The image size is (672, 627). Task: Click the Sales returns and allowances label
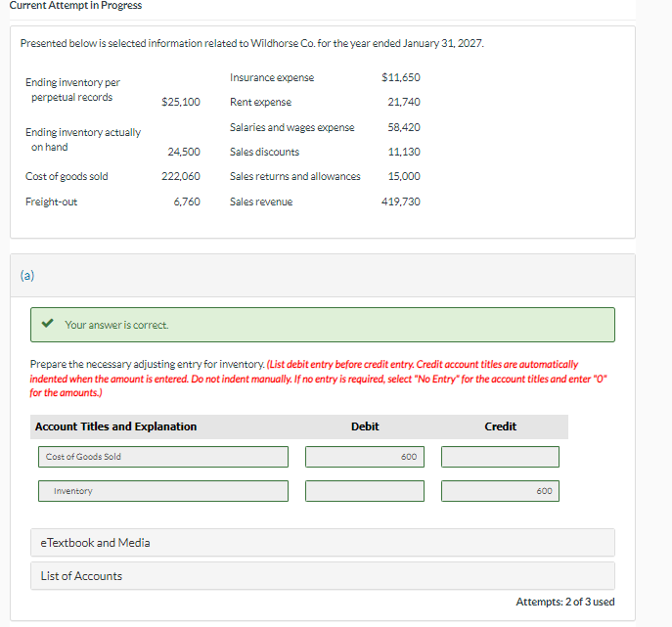tap(294, 176)
